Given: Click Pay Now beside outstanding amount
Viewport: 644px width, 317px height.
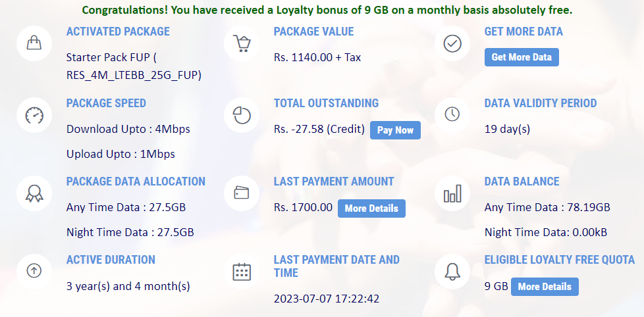Looking at the screenshot, I should (395, 130).
